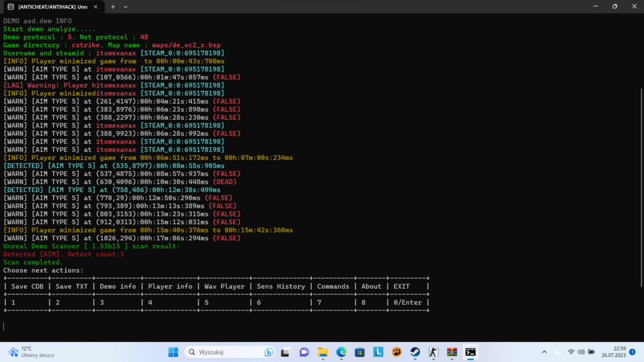Click 'Choose next actions:' prompt text
The image size is (644, 362).
(43, 271)
